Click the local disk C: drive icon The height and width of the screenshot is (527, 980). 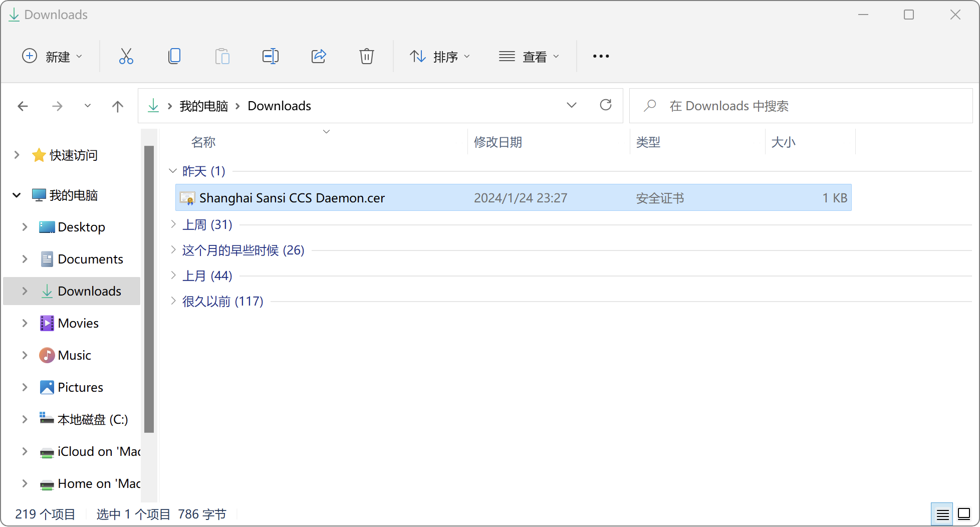point(47,419)
